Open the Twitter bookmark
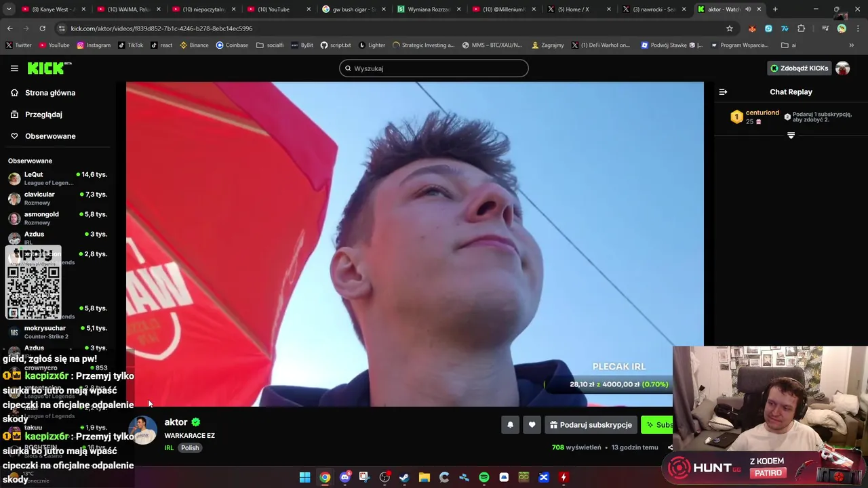The height and width of the screenshot is (488, 868). [x=19, y=45]
